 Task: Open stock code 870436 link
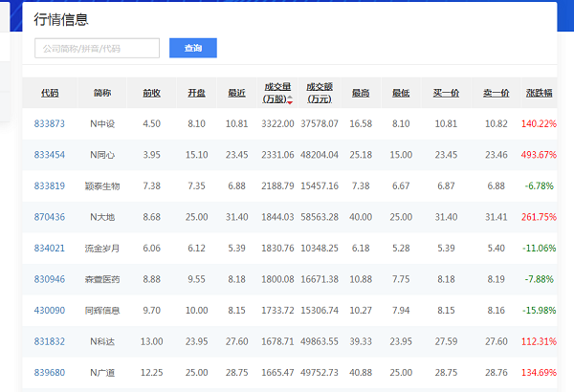pos(50,217)
